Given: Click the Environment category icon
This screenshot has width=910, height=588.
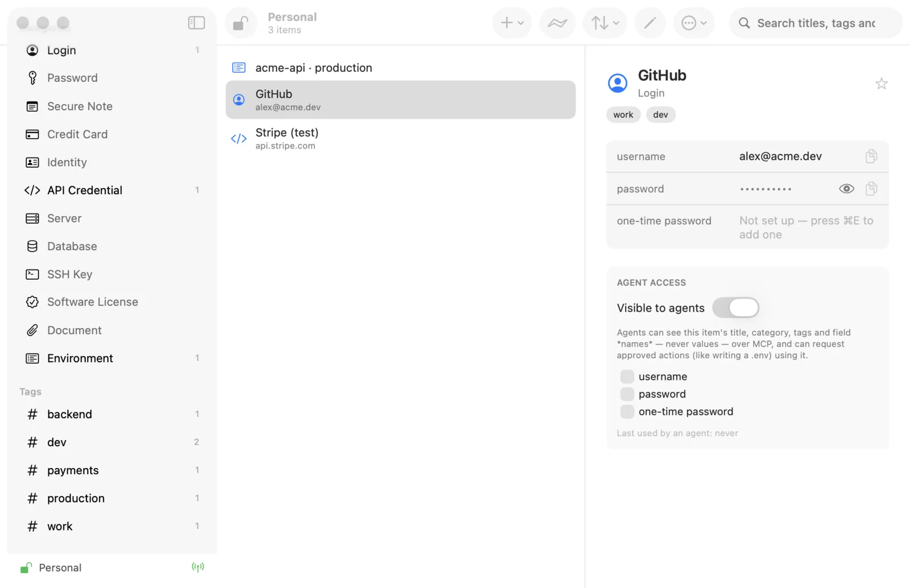Looking at the screenshot, I should (32, 358).
